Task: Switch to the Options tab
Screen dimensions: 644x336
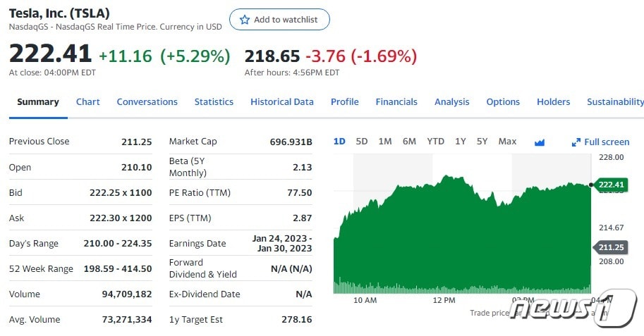Action: click(x=503, y=101)
